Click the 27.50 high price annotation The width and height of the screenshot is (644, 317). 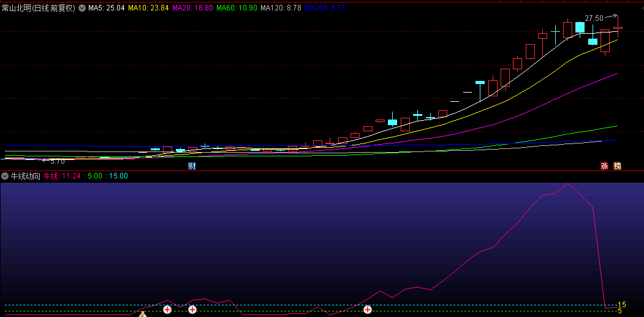click(594, 18)
